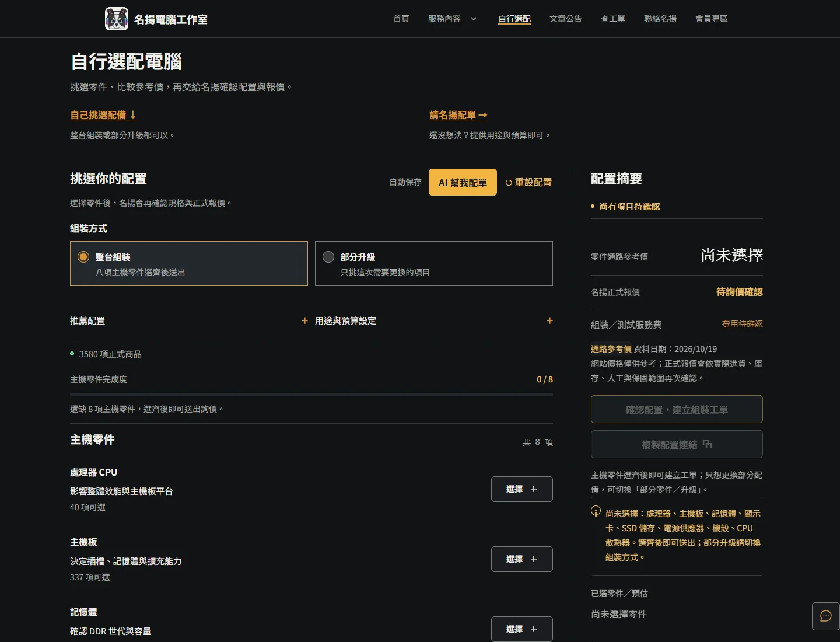
Task: Expand the 服務內容 dropdown chevron
Action: coord(474,19)
